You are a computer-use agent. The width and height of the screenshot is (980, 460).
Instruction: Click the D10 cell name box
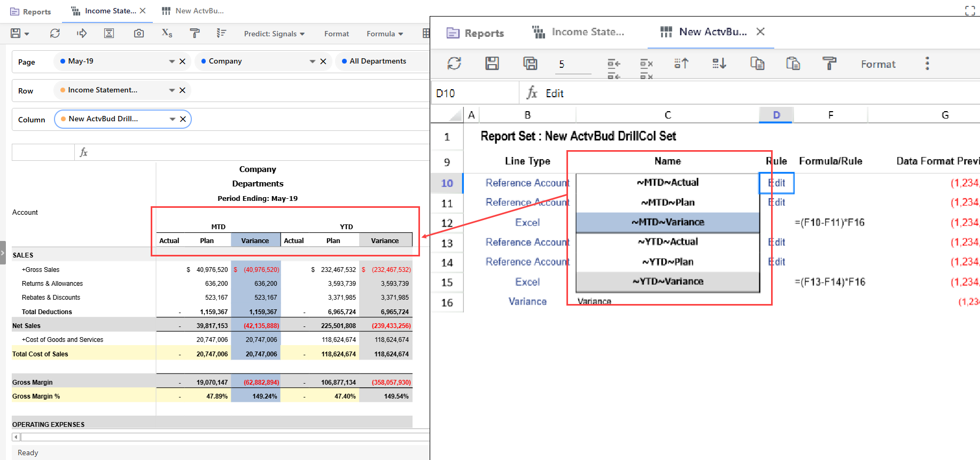[475, 93]
